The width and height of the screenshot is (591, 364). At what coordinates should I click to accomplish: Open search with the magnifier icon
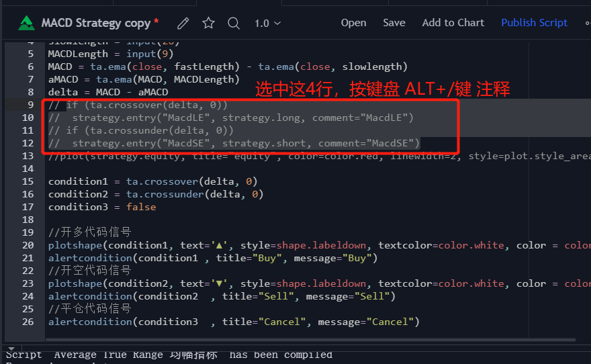(x=234, y=24)
